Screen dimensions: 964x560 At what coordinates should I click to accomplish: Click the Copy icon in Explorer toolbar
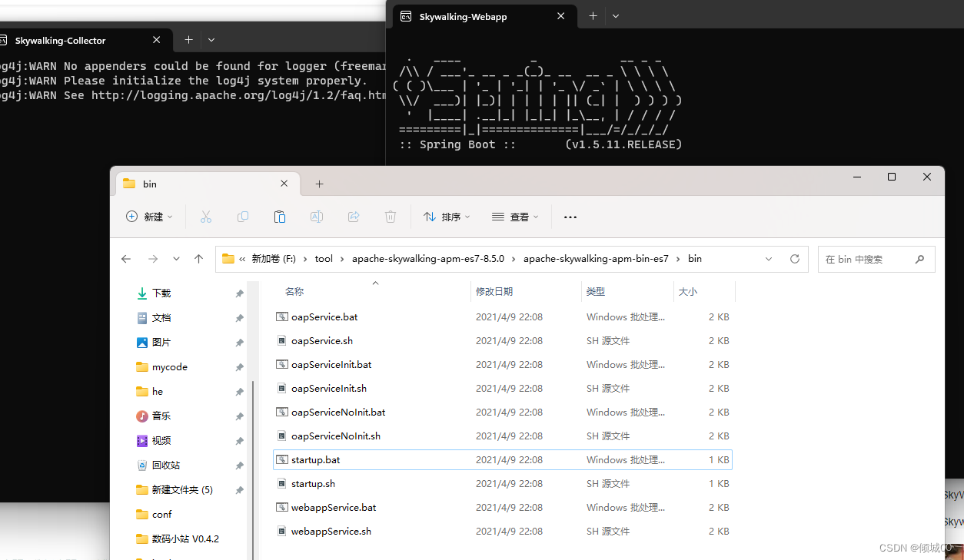tap(243, 217)
